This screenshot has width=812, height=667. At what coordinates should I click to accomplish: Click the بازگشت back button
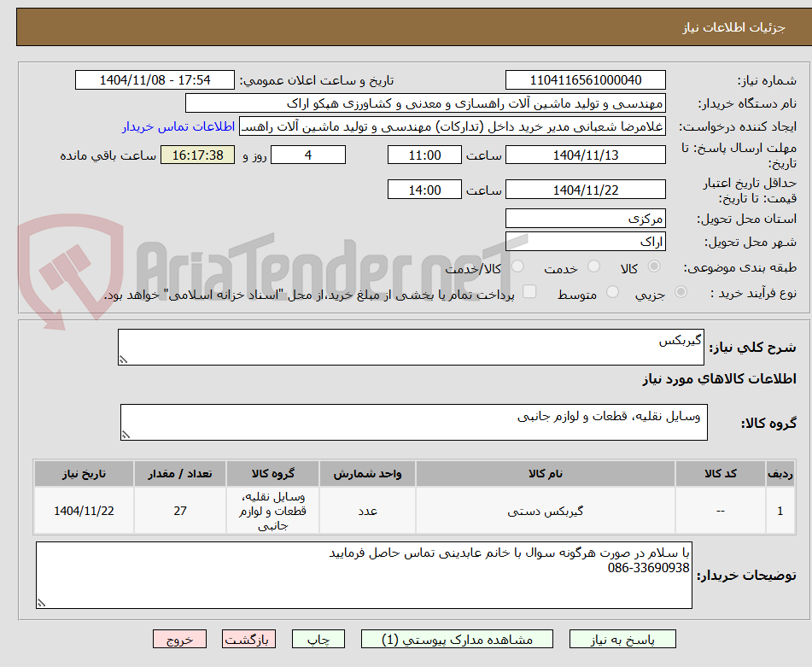(248, 639)
